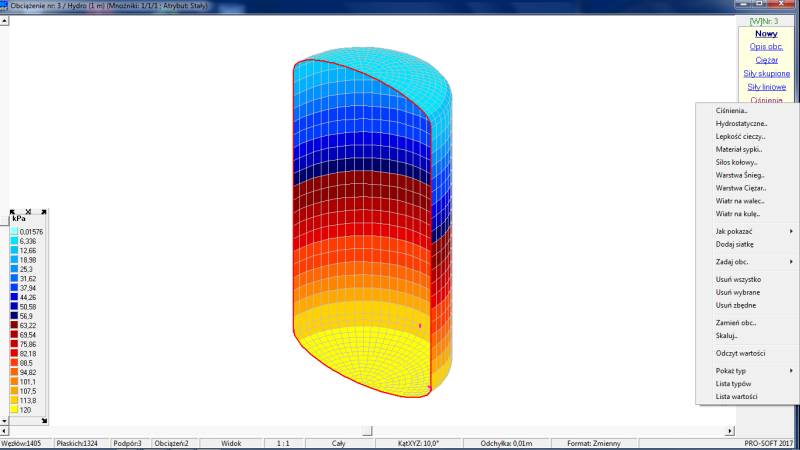The image size is (800, 450).
Task: Select 'Lepkość cieczy..' menu entry
Action: click(740, 136)
